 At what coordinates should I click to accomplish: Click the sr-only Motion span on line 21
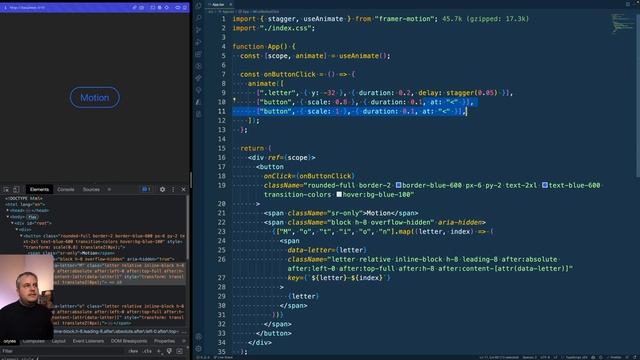pyautogui.click(x=341, y=213)
